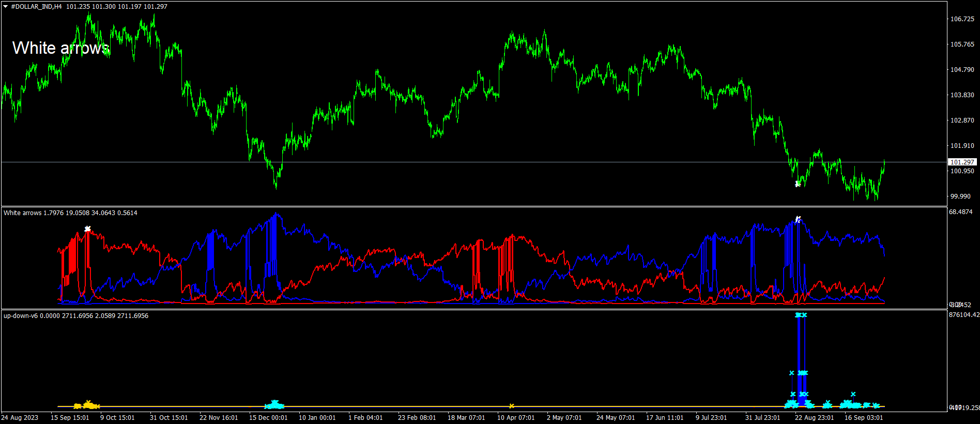
Task: Click the isolated cyan X above the September markers
Action: [853, 394]
